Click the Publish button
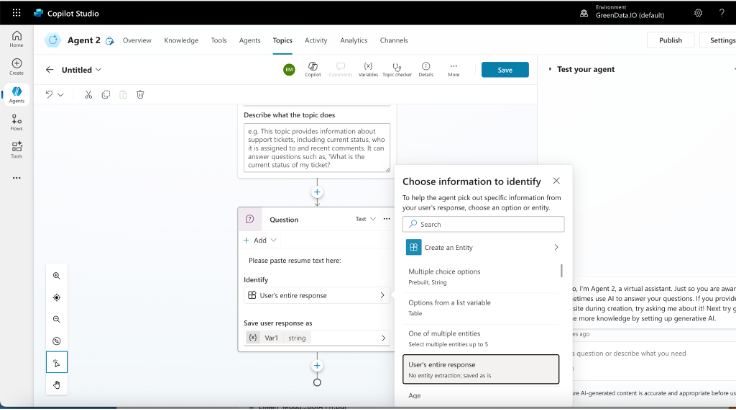Screen dimensions: 736x410 tap(670, 40)
